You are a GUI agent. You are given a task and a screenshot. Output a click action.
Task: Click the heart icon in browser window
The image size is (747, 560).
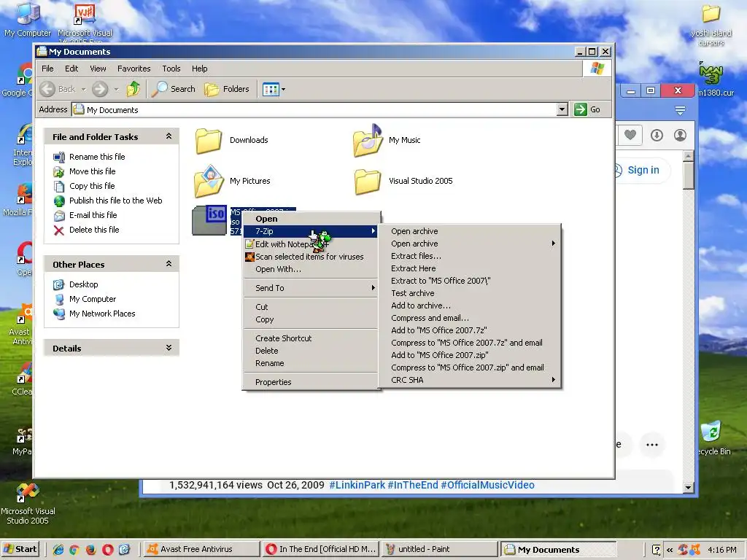pyautogui.click(x=630, y=135)
